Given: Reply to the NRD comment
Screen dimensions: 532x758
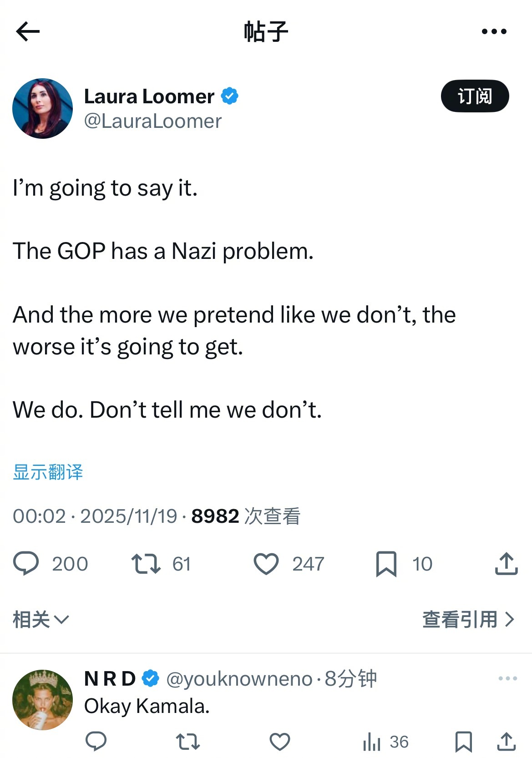Looking at the screenshot, I should 96,741.
